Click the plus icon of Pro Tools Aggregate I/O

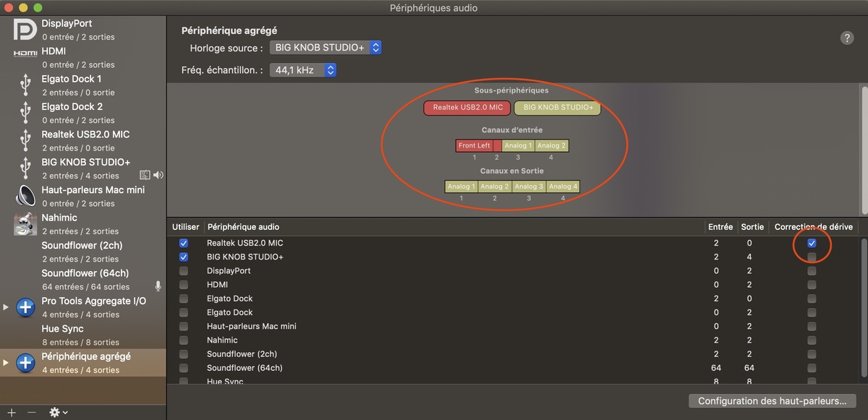click(x=25, y=307)
